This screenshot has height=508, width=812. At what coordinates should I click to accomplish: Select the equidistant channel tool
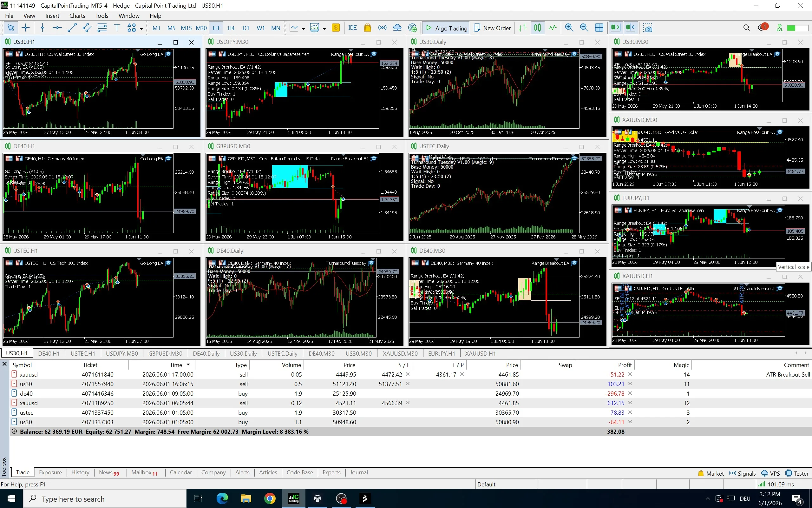coord(87,28)
